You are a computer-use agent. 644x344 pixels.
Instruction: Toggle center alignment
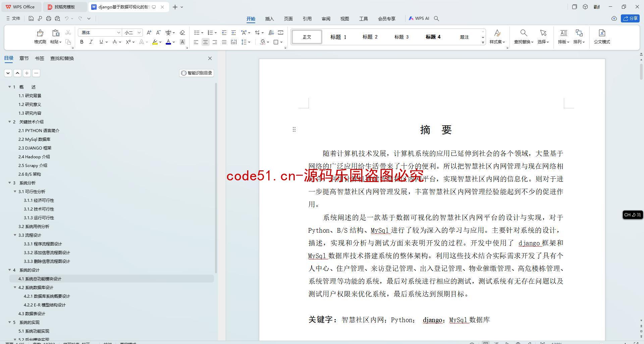pos(205,42)
